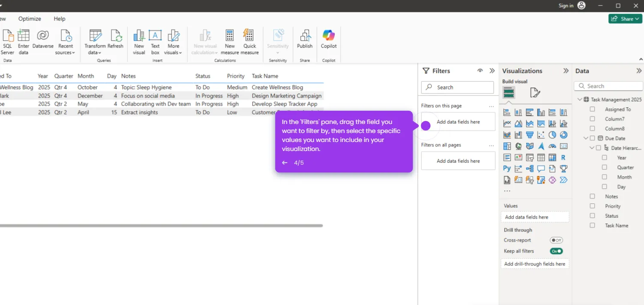The height and width of the screenshot is (305, 644).
Task: Collapse the Task Management 2025 table
Action: pos(580,100)
